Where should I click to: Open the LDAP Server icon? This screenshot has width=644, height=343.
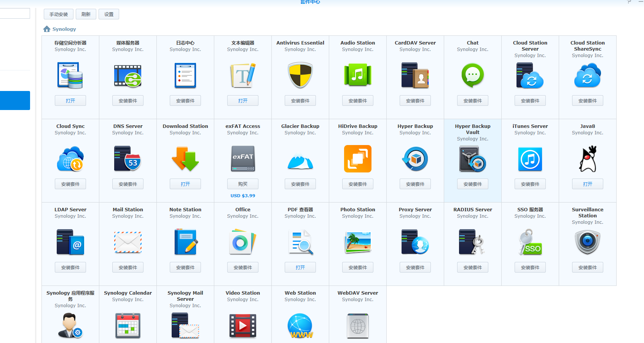[70, 242]
